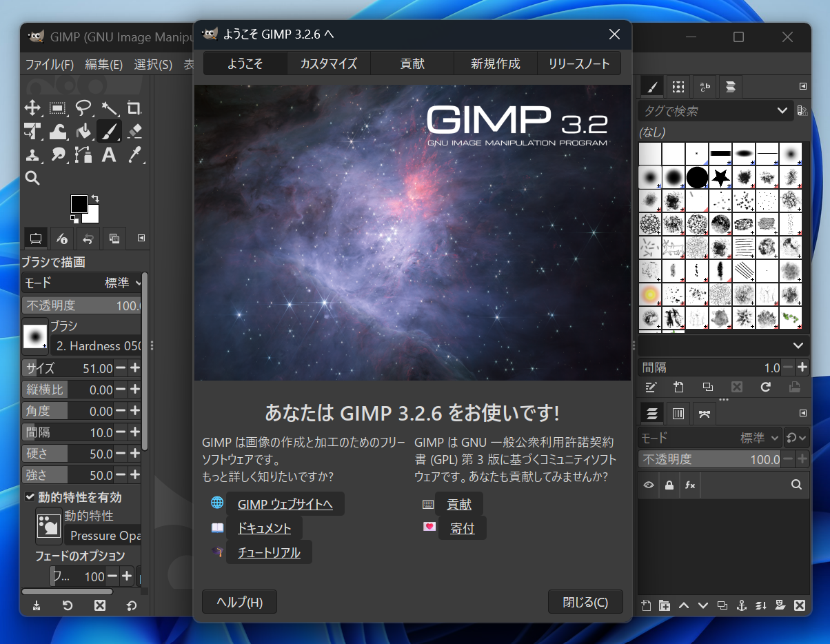Screen dimensions: 830x644
Task: Reset colors to default black and white
Action: click(74, 219)
